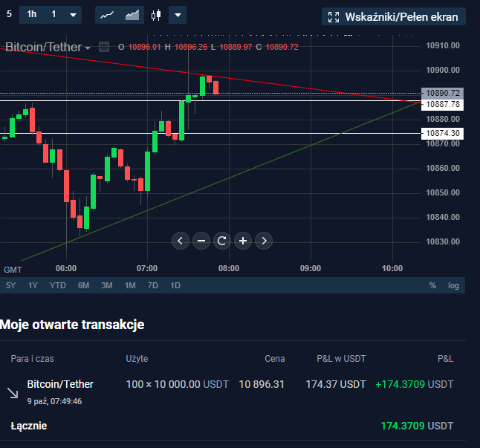Toggle the eye visibility icon beside symbol
This screenshot has height=448, width=480.
click(x=104, y=47)
